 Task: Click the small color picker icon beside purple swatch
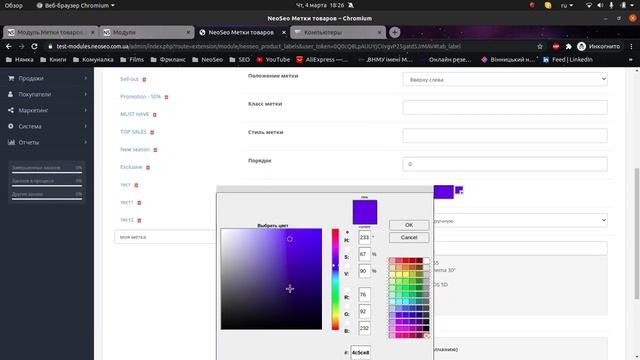click(459, 190)
